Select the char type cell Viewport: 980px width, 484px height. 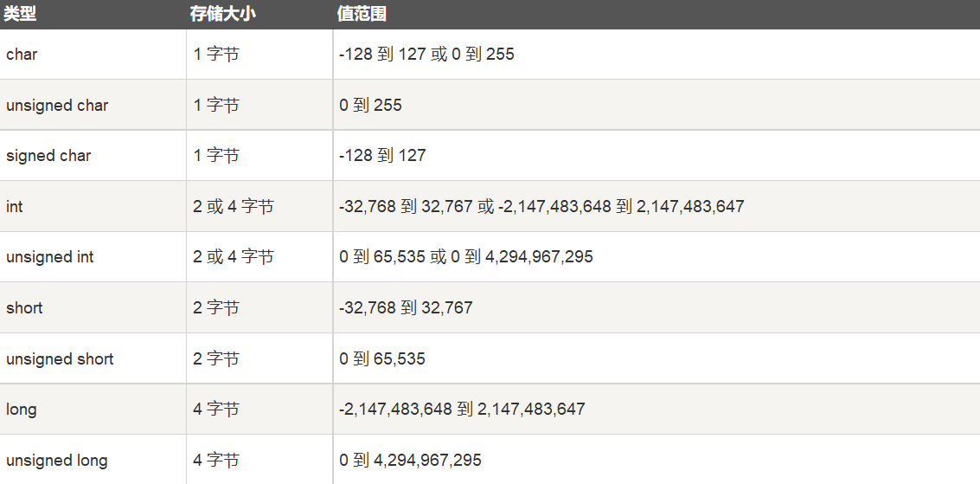22,55
